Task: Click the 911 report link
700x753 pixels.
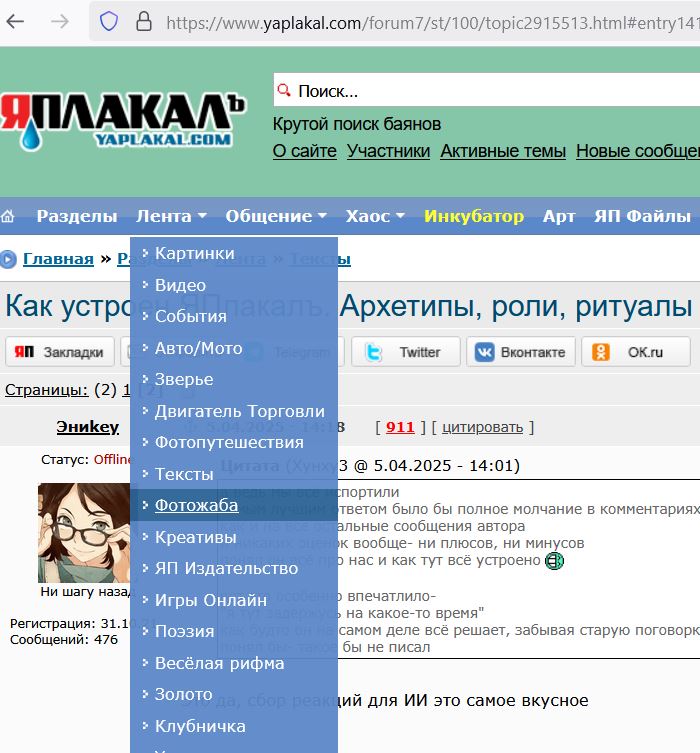Action: tap(400, 427)
